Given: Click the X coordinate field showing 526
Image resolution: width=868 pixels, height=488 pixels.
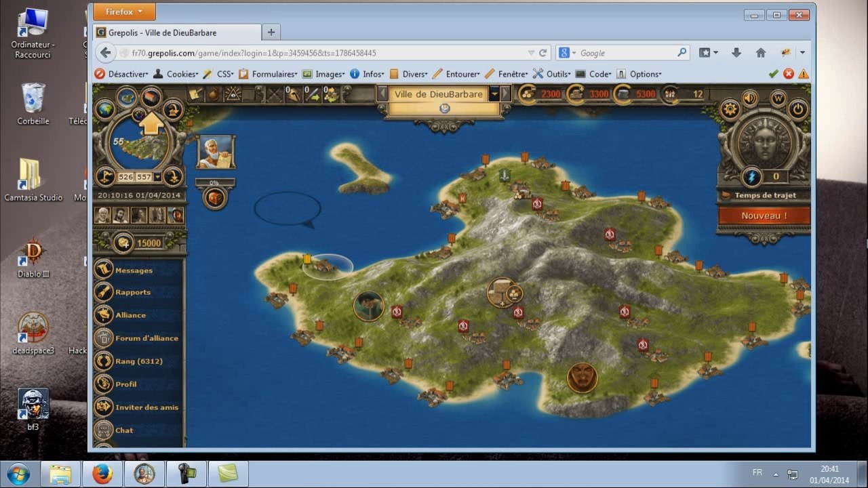Looking at the screenshot, I should (x=125, y=177).
